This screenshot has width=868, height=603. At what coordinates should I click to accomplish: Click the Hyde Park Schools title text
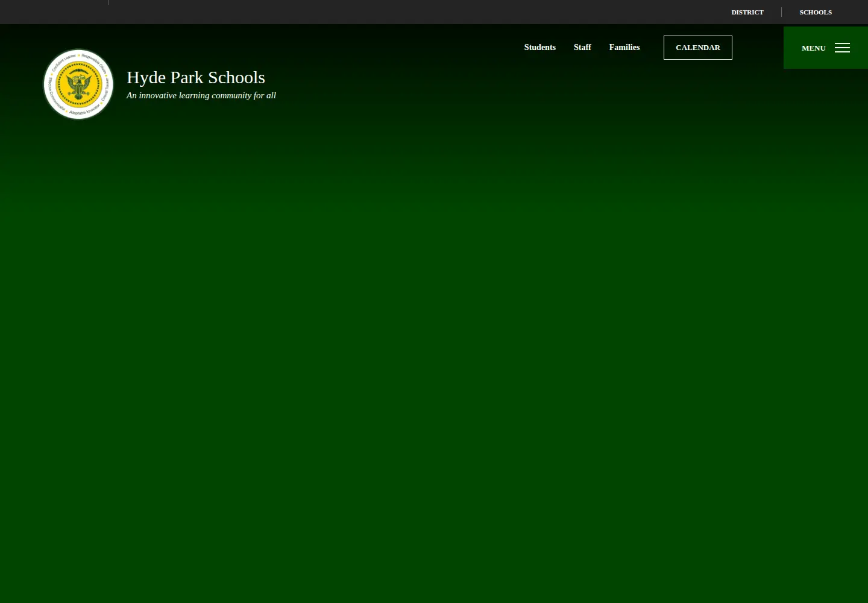tap(196, 77)
